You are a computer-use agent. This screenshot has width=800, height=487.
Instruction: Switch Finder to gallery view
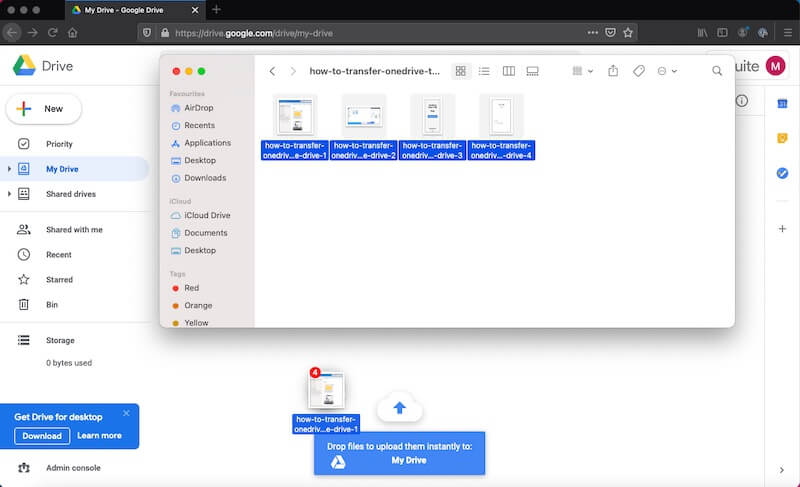click(x=532, y=71)
